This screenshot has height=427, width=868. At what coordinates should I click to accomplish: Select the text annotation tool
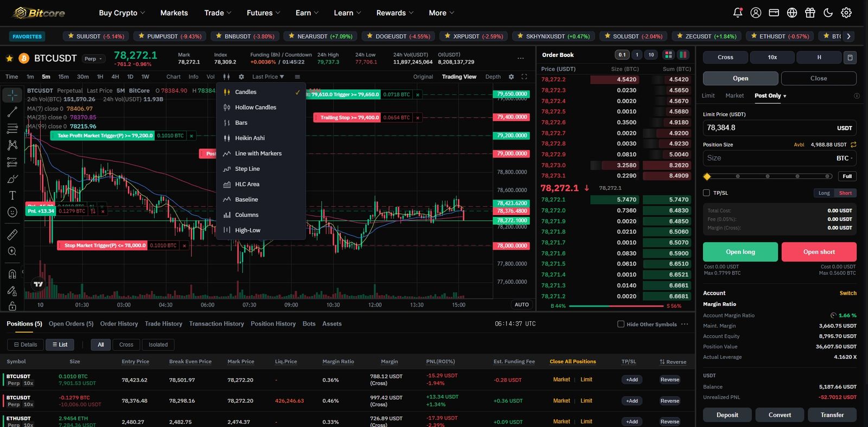point(12,195)
